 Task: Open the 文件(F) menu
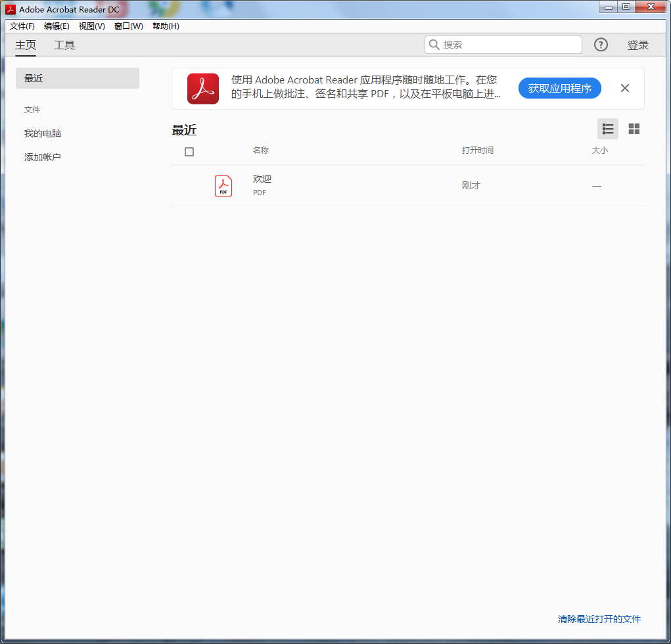[x=22, y=26]
